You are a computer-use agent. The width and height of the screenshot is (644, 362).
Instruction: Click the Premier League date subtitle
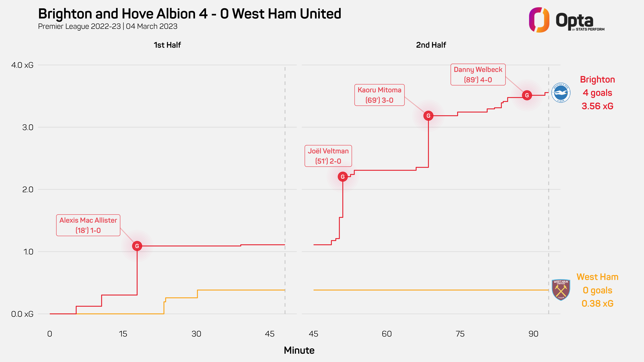point(108,26)
